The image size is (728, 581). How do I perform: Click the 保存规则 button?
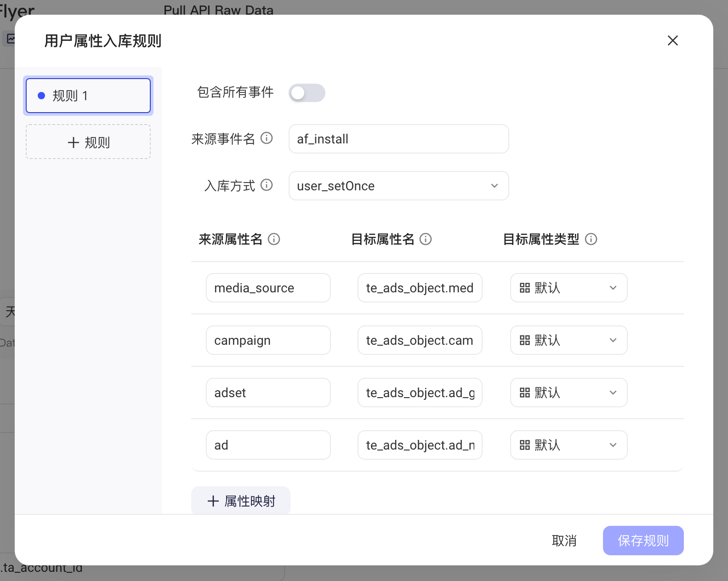643,541
